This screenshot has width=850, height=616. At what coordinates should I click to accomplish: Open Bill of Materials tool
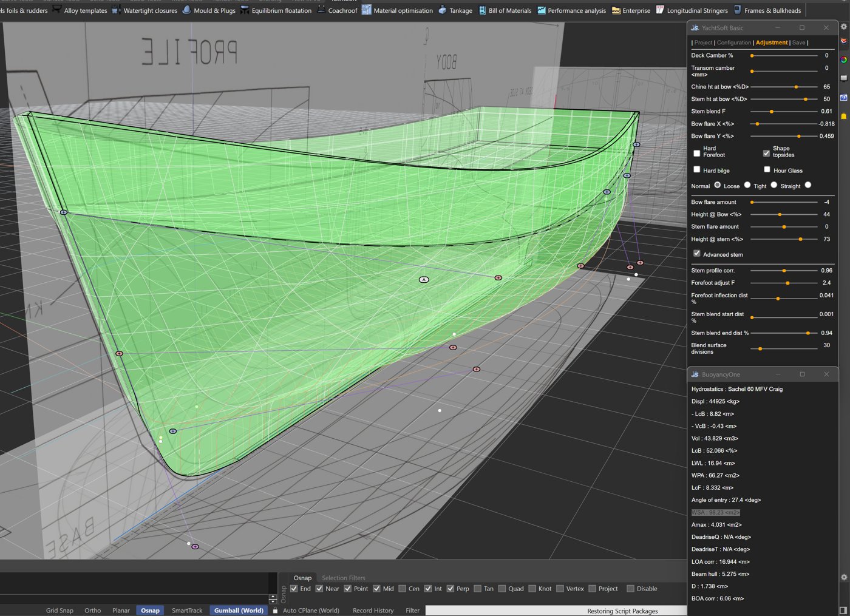505,10
